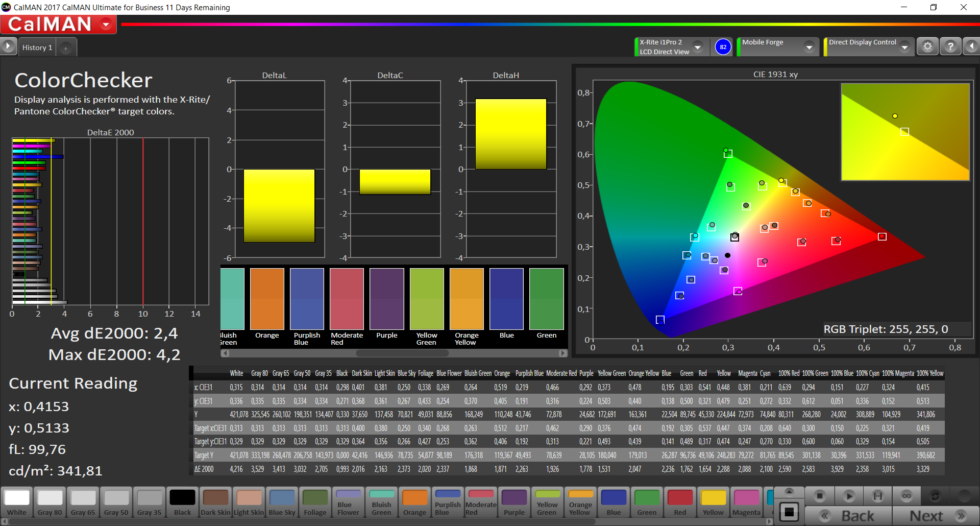Screen dimensions: 980x526
Task: Start reading with the play button
Action: pyautogui.click(x=849, y=496)
